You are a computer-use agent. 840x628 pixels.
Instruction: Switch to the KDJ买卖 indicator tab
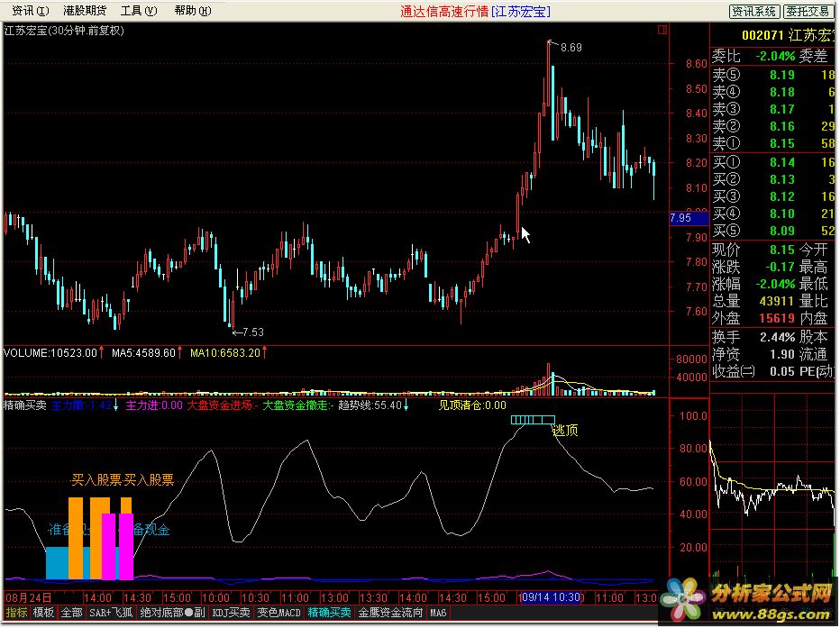(x=231, y=613)
